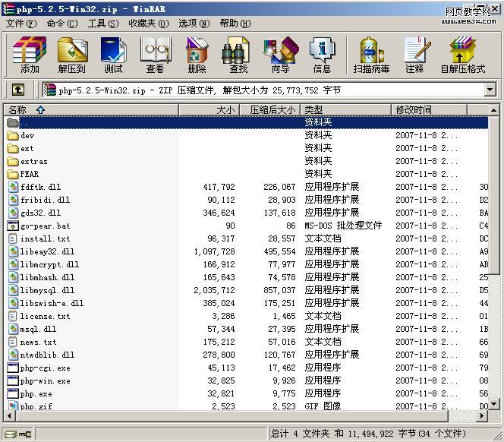Click the go-pear.bat file icon

pos(13,226)
